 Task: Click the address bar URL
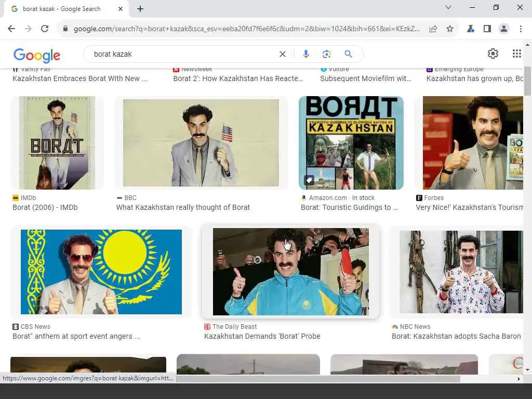pos(247,29)
